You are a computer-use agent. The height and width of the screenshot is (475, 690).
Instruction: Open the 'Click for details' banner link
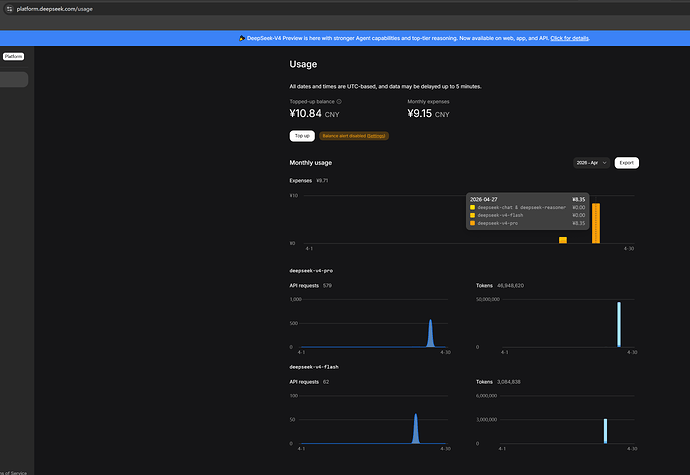click(x=569, y=38)
